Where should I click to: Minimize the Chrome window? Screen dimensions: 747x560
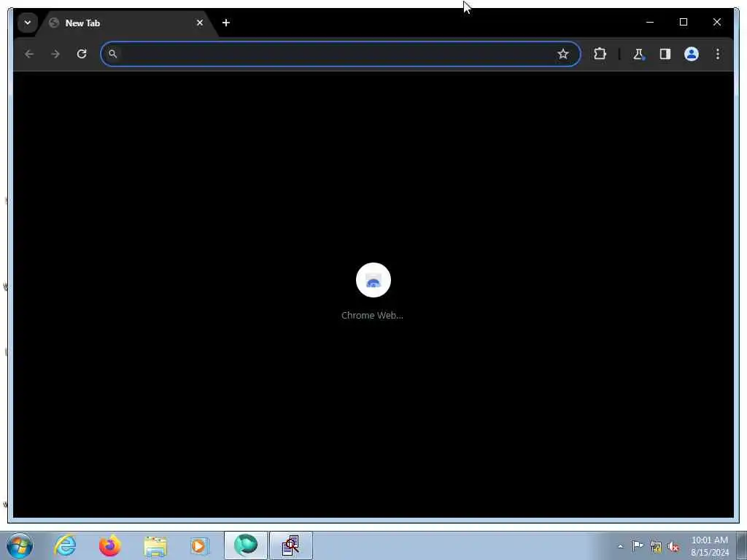tap(650, 22)
